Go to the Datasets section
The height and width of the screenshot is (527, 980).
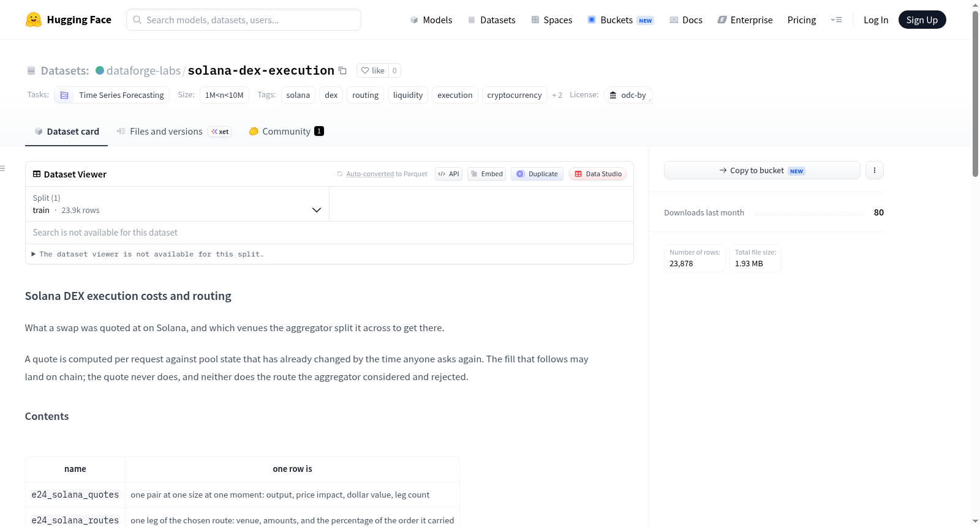pos(492,20)
